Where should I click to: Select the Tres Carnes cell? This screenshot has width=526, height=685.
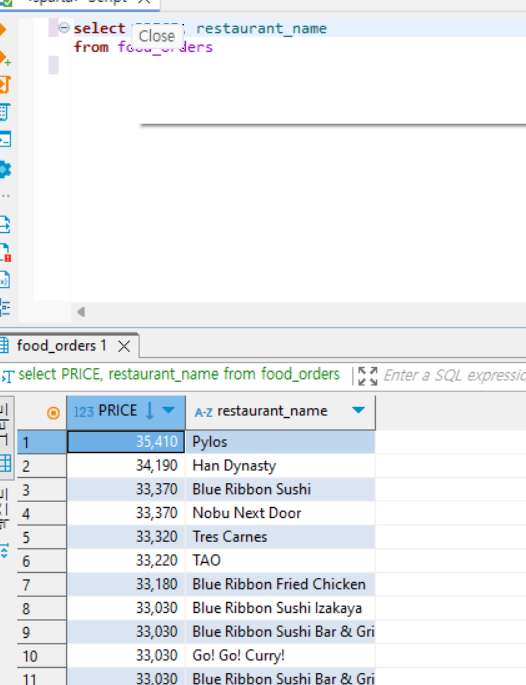(x=280, y=537)
